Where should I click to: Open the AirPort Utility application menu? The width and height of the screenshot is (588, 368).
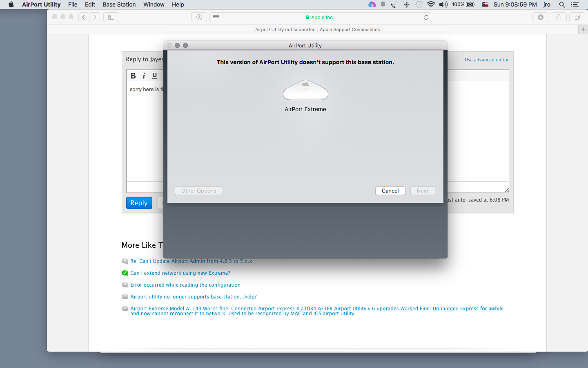pos(41,4)
